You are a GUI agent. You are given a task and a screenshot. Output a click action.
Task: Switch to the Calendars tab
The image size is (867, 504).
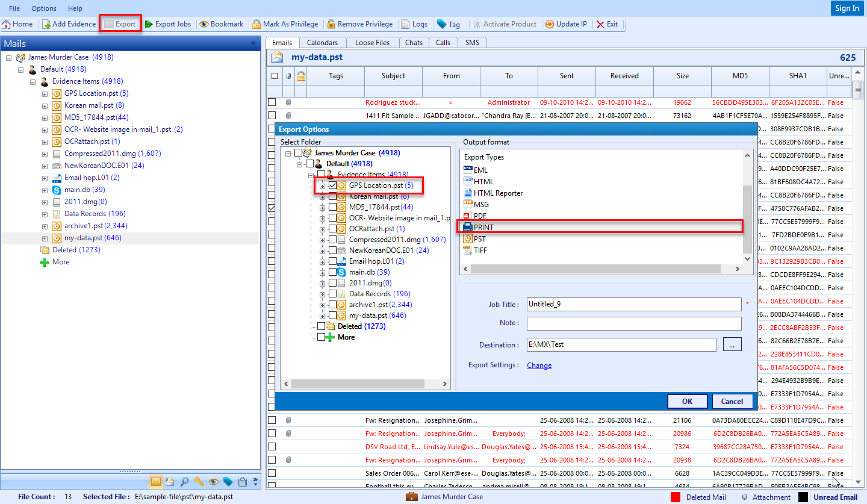coord(322,43)
